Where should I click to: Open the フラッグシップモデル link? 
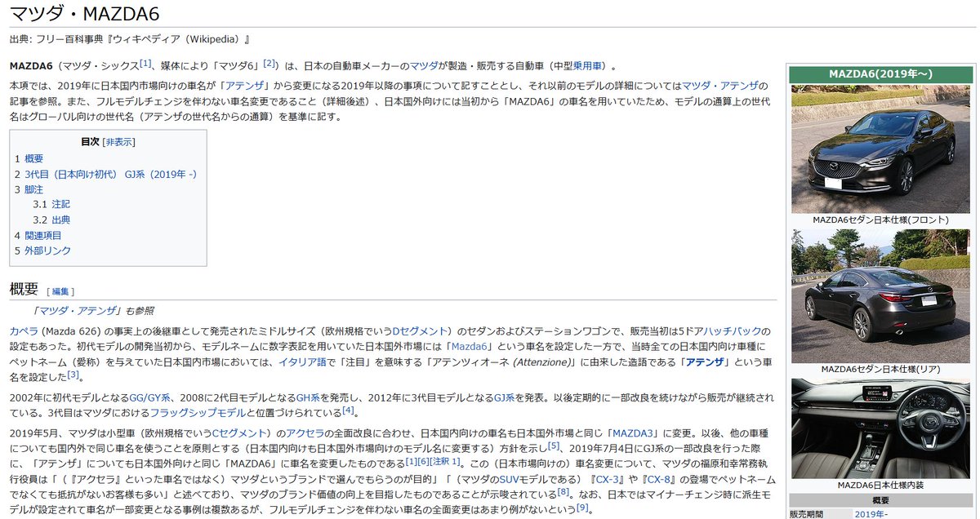click(196, 411)
